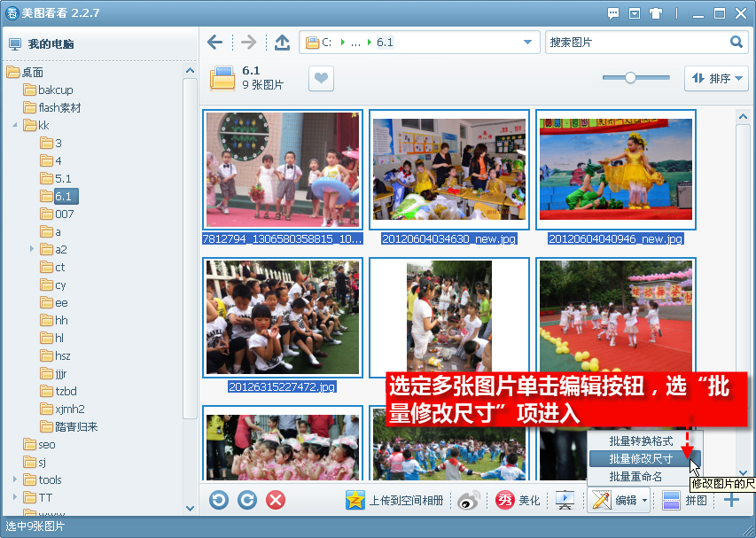Screen dimensions: 756x538
Task: Rotate image counterclockwise
Action: pyautogui.click(x=219, y=500)
